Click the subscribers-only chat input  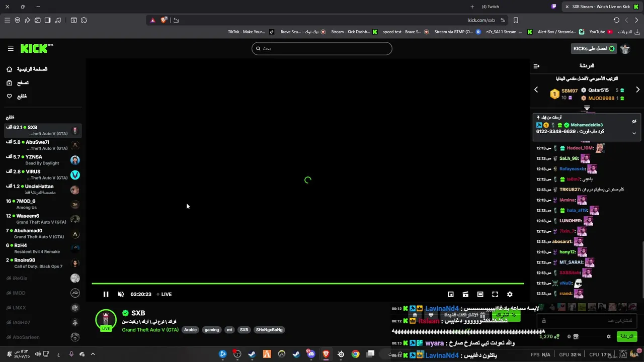587,320
